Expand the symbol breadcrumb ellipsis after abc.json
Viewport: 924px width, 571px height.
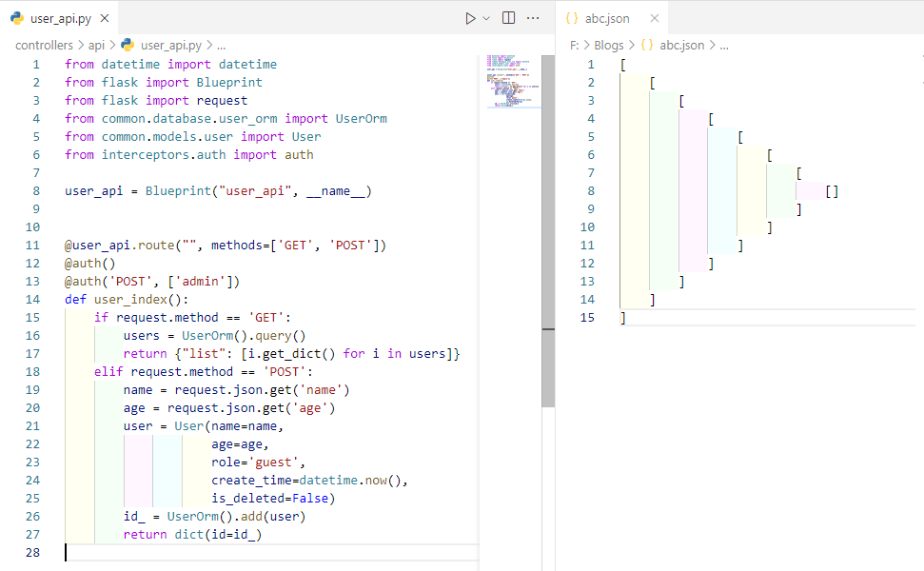(x=724, y=46)
